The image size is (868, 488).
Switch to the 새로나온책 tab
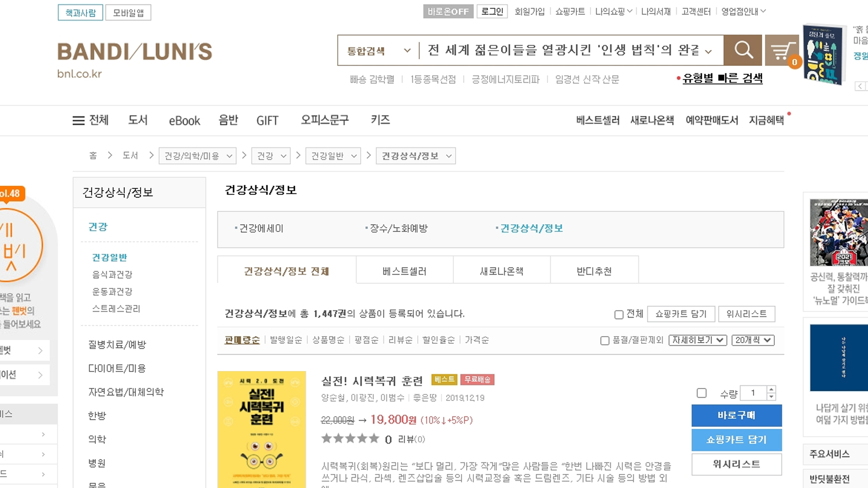coord(502,271)
